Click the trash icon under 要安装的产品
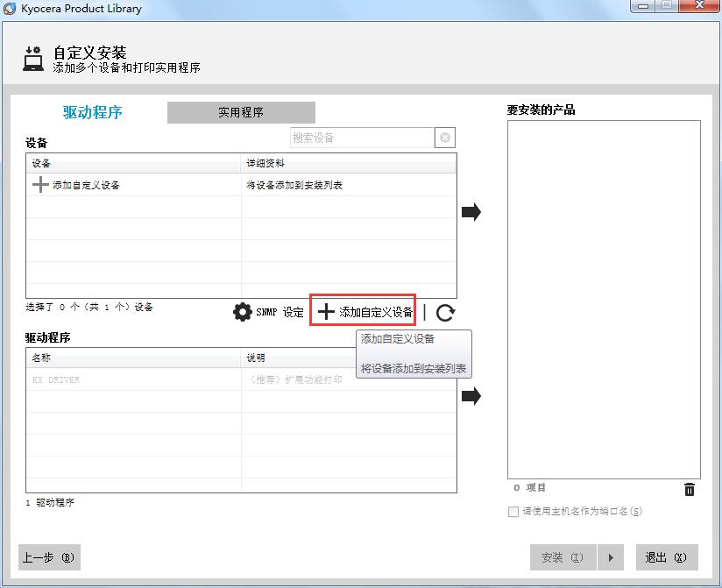The image size is (722, 588). [x=690, y=489]
